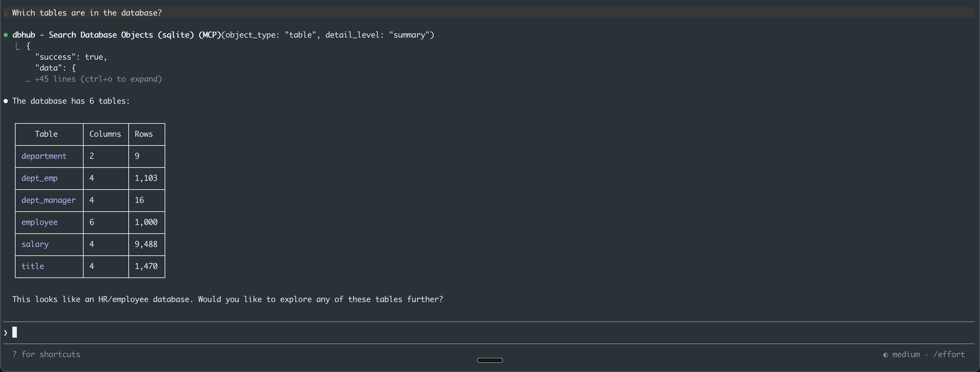Click the green dbhub tool status bullet

click(6, 35)
